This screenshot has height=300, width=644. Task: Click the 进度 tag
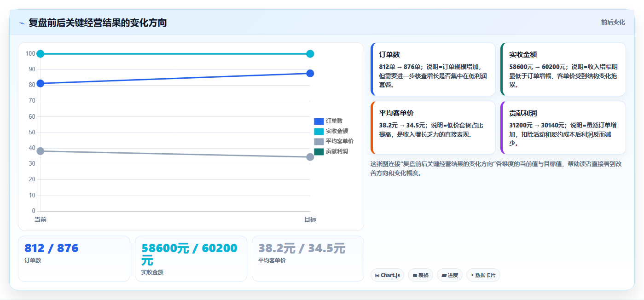pyautogui.click(x=450, y=275)
